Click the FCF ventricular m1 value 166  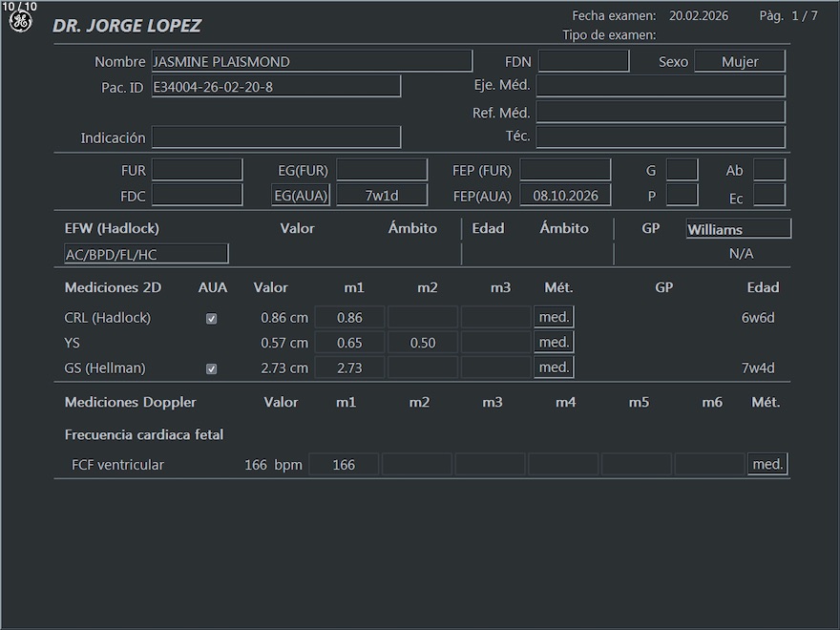click(x=344, y=465)
